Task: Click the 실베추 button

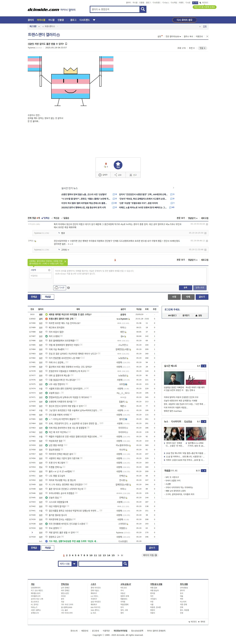Action: point(103,175)
